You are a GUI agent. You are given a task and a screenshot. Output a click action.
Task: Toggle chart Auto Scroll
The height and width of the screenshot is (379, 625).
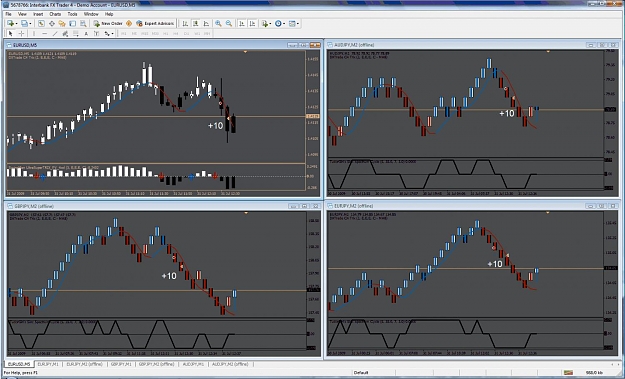point(242,24)
